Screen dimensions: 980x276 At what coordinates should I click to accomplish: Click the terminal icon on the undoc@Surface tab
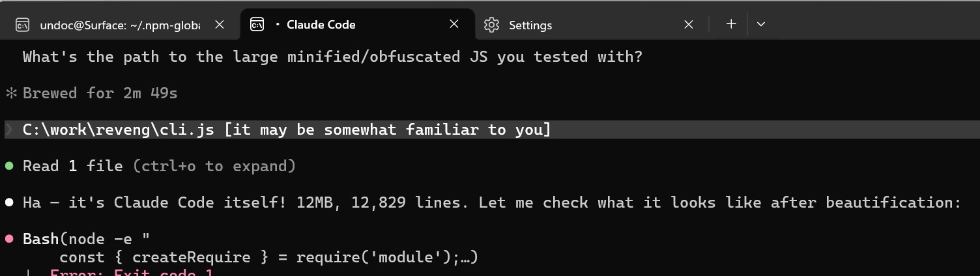tap(23, 25)
